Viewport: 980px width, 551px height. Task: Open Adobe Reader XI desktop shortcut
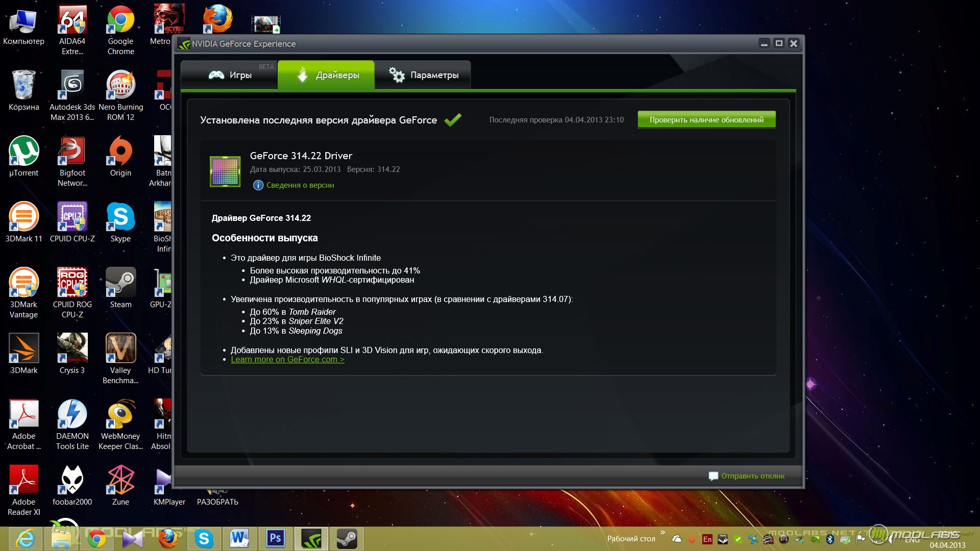coord(23,490)
